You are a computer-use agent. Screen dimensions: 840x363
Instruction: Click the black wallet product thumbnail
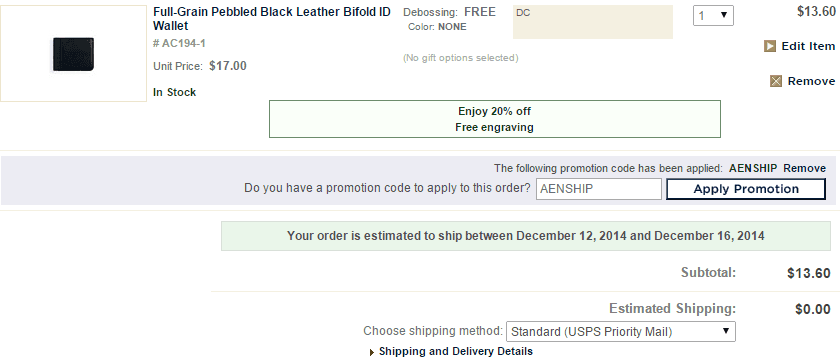(x=73, y=54)
